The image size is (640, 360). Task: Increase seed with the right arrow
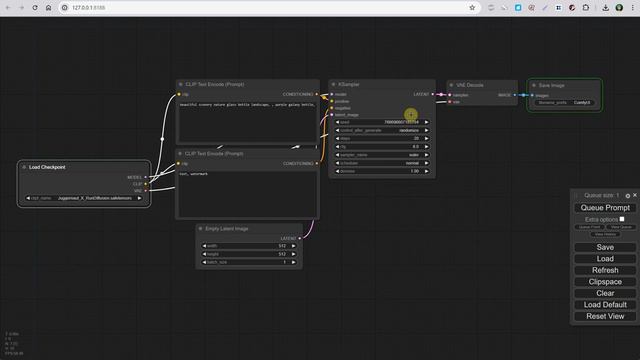coord(427,122)
